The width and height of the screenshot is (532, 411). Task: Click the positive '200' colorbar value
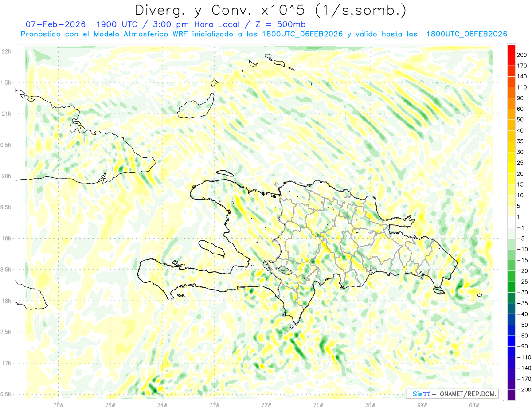523,55
